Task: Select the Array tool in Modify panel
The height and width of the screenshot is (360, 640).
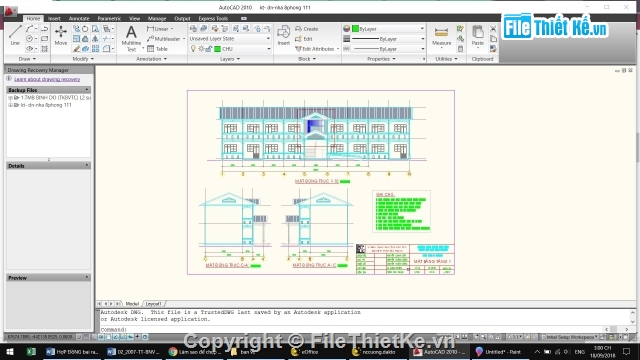Action: [x=95, y=49]
